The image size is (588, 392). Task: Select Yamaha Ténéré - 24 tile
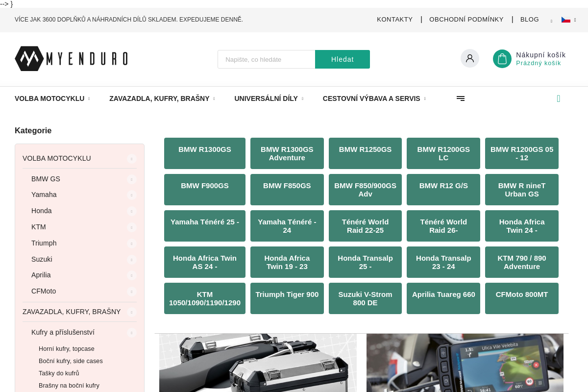pos(287,226)
